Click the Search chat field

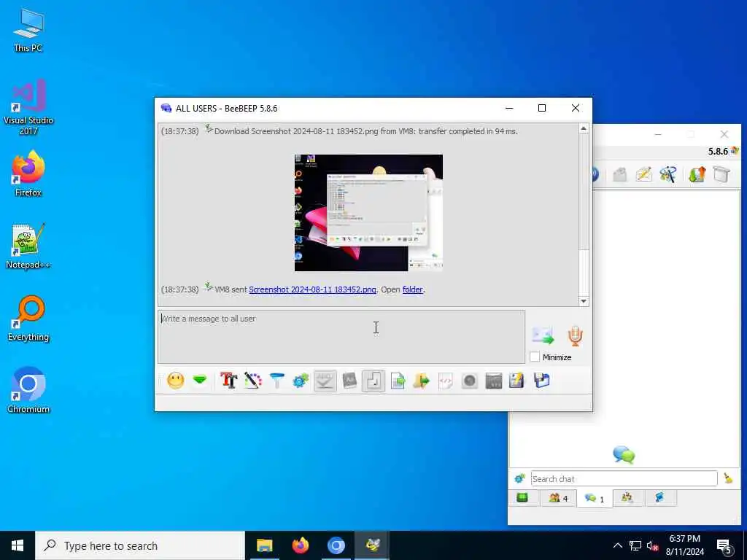pyautogui.click(x=624, y=478)
